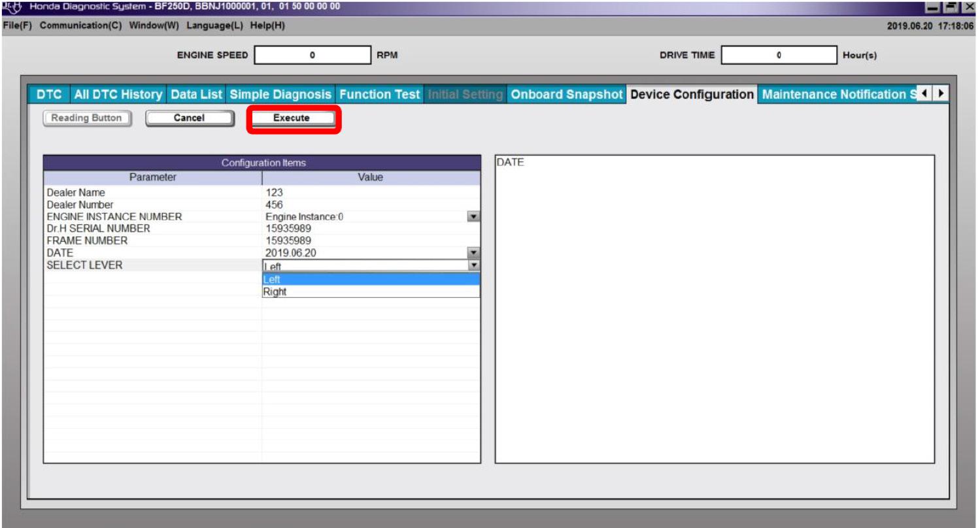The width and height of the screenshot is (980, 528).
Task: Click the Execute button
Action: tap(292, 118)
